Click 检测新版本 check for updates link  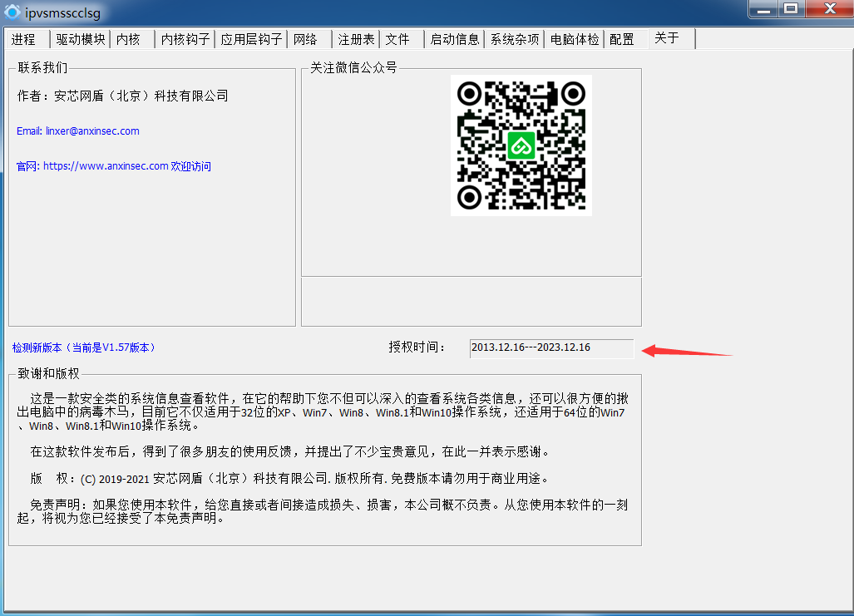point(84,347)
